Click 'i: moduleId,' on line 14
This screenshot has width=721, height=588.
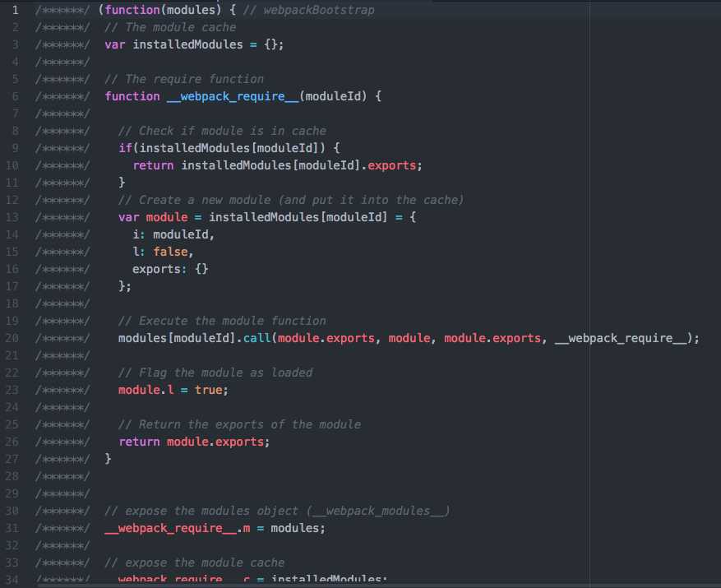(x=173, y=234)
